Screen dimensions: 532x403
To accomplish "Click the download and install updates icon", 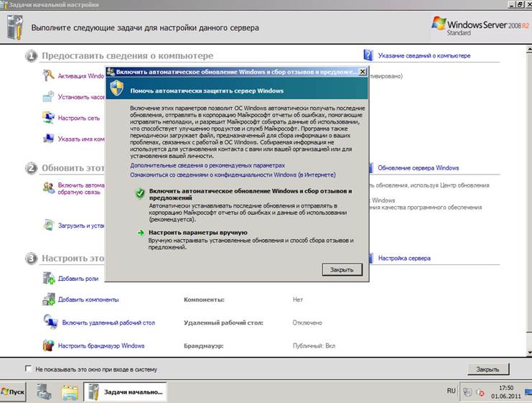I will (49, 225).
